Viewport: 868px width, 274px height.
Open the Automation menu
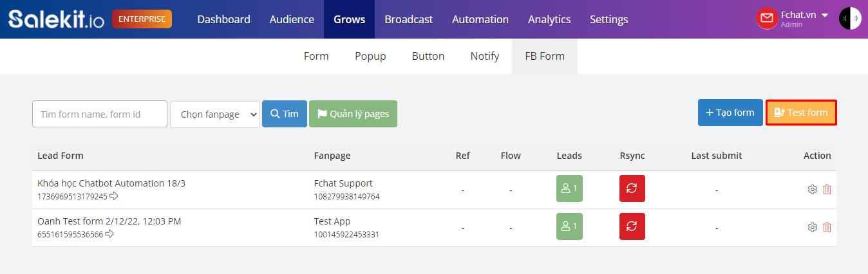click(480, 19)
